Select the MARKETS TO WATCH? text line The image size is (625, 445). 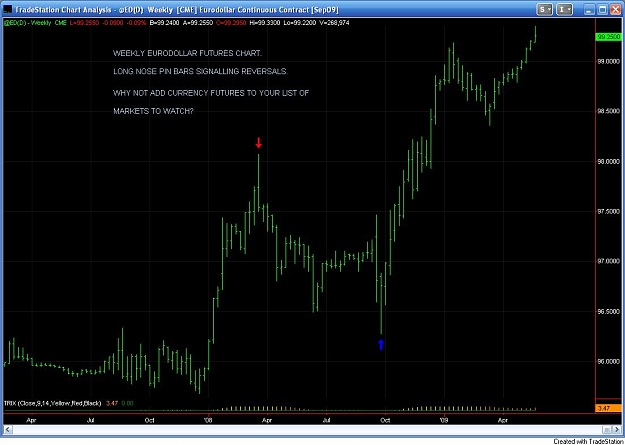pos(153,111)
